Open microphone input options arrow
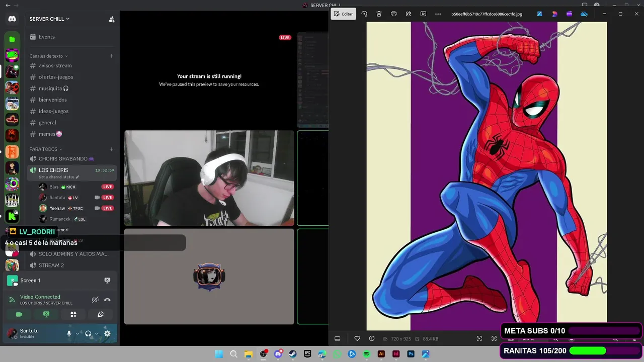 pos(77,333)
